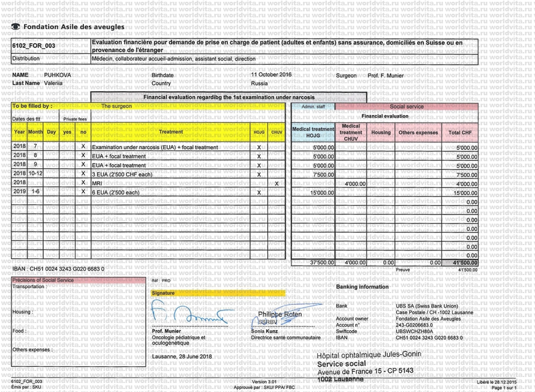
Task: Click the "Treatment" column header
Action: point(171,132)
